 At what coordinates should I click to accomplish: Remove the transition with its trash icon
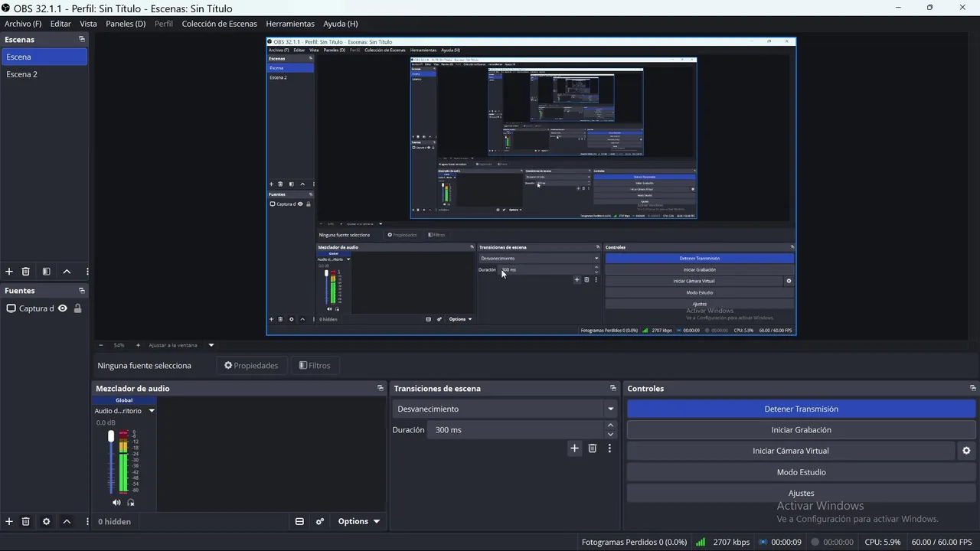pyautogui.click(x=592, y=448)
